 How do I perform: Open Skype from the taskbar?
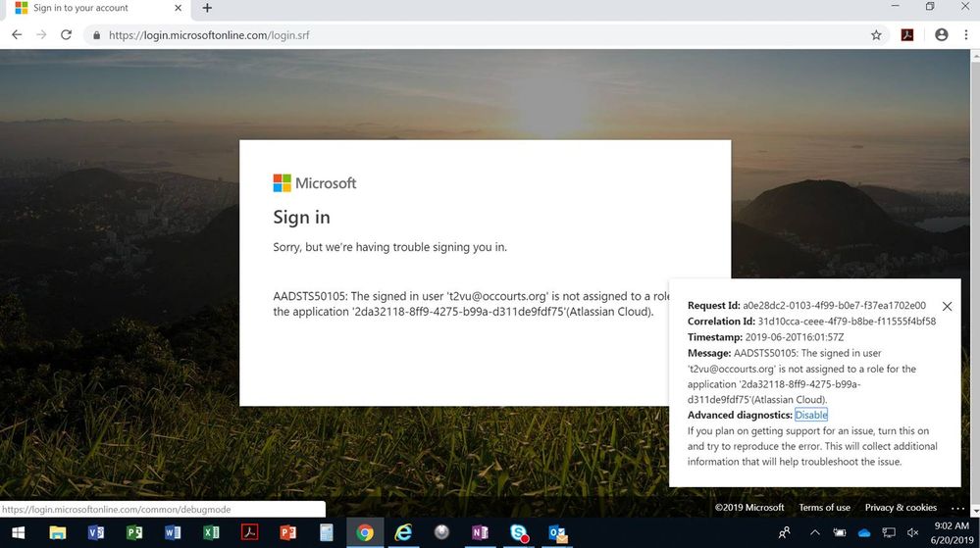point(519,532)
